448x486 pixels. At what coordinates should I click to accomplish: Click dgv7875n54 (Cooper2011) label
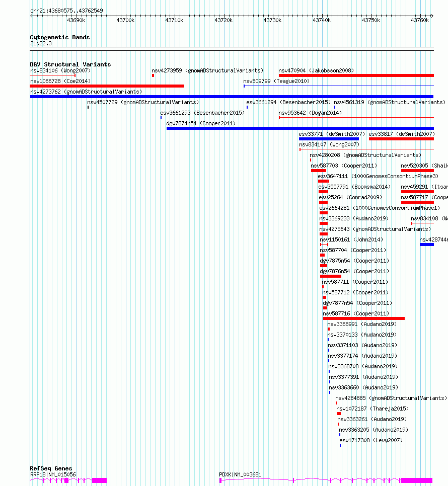[354, 261]
